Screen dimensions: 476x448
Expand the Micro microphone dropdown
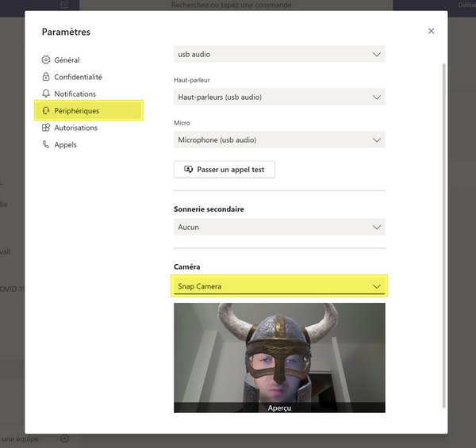(x=279, y=140)
